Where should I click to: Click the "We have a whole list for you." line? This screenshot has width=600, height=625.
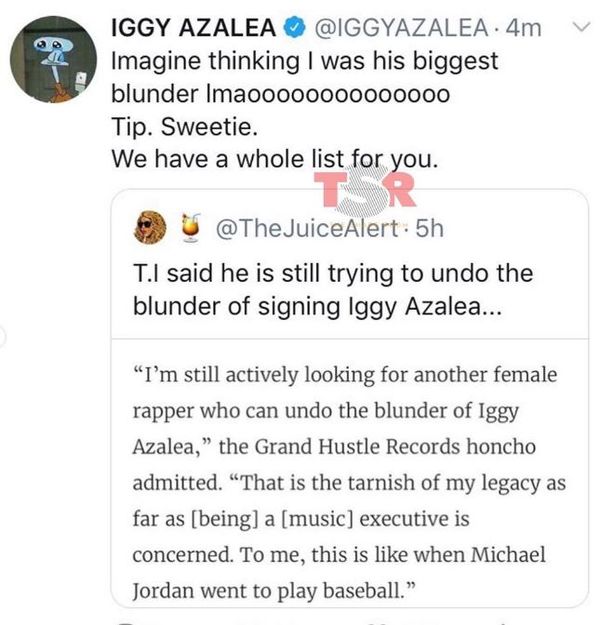275,159
